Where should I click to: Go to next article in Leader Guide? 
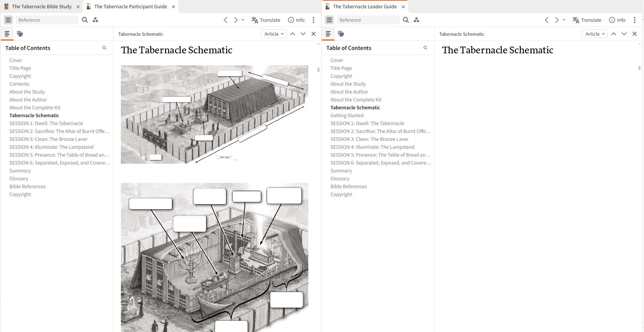click(x=624, y=34)
